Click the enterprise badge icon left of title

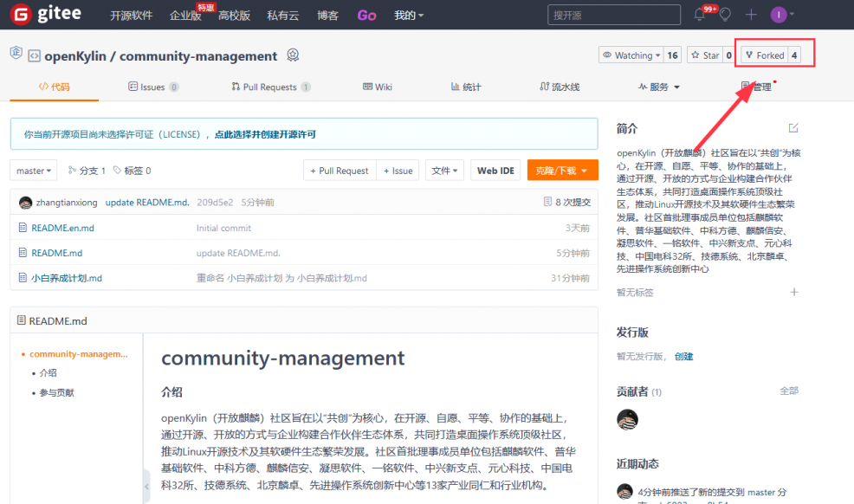tap(16, 52)
